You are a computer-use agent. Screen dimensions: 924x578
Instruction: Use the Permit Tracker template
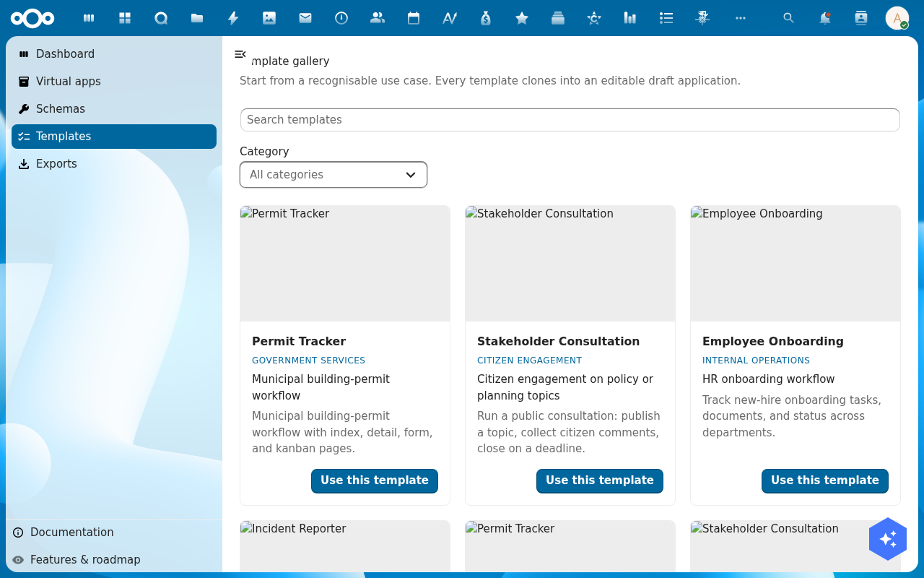click(x=375, y=481)
